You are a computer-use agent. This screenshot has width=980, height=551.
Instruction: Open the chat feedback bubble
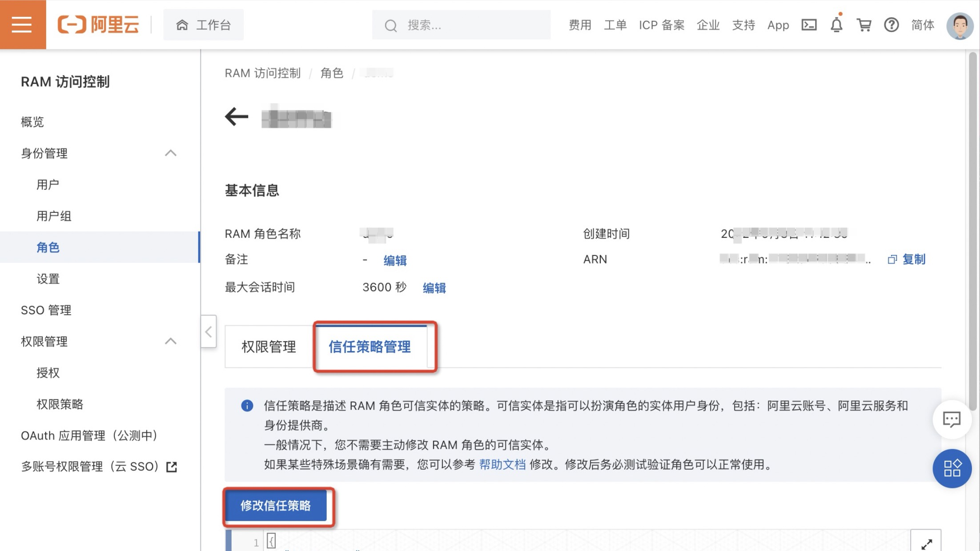[951, 419]
